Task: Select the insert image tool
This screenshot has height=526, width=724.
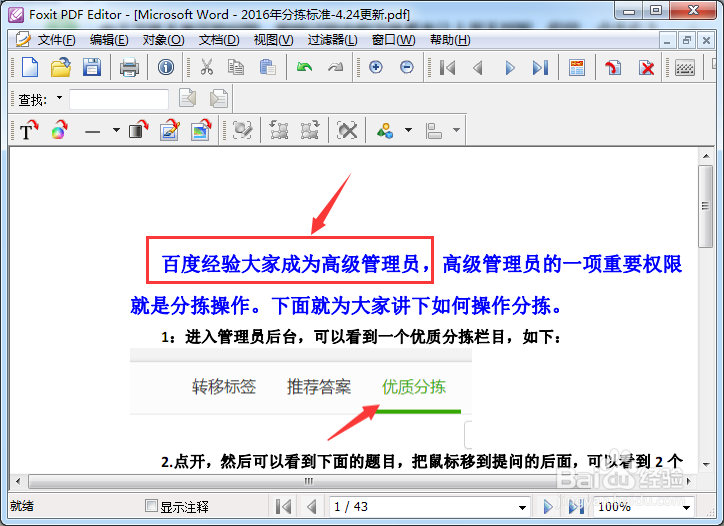Action: pyautogui.click(x=201, y=130)
